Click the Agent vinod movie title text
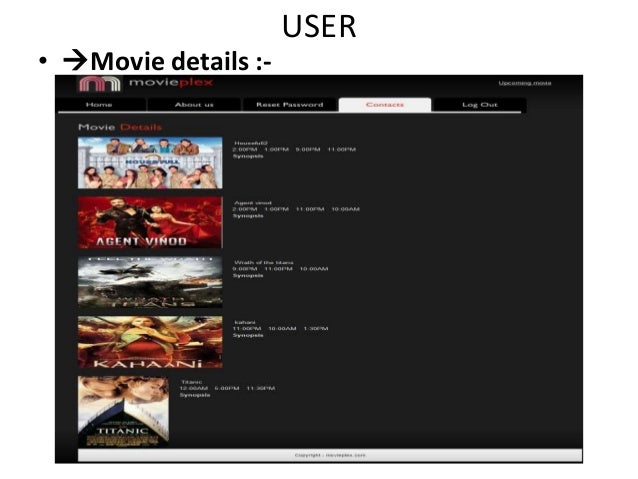 [x=253, y=203]
